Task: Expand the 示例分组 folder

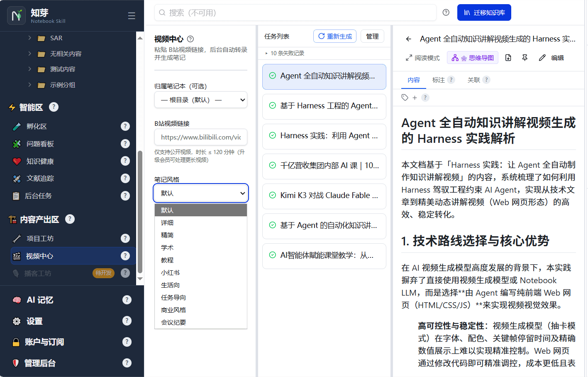Action: (29, 85)
